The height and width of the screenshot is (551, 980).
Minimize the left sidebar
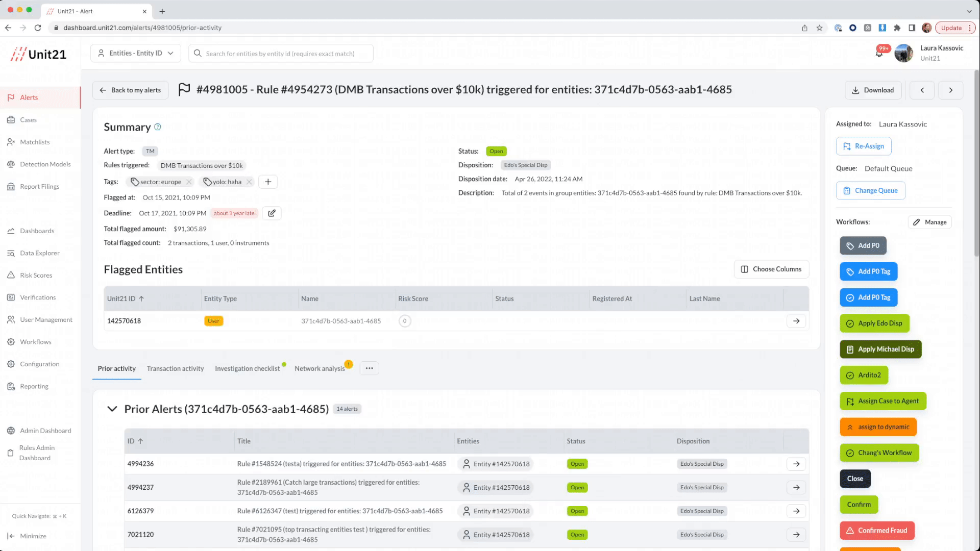[27, 536]
